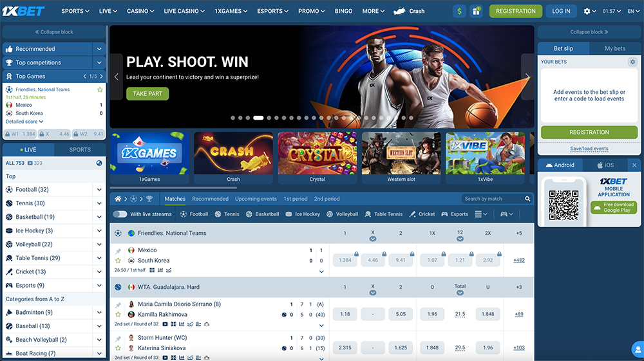Image resolution: width=644 pixels, height=361 pixels.
Task: Click the live stream count icon 323
Action: (35, 163)
